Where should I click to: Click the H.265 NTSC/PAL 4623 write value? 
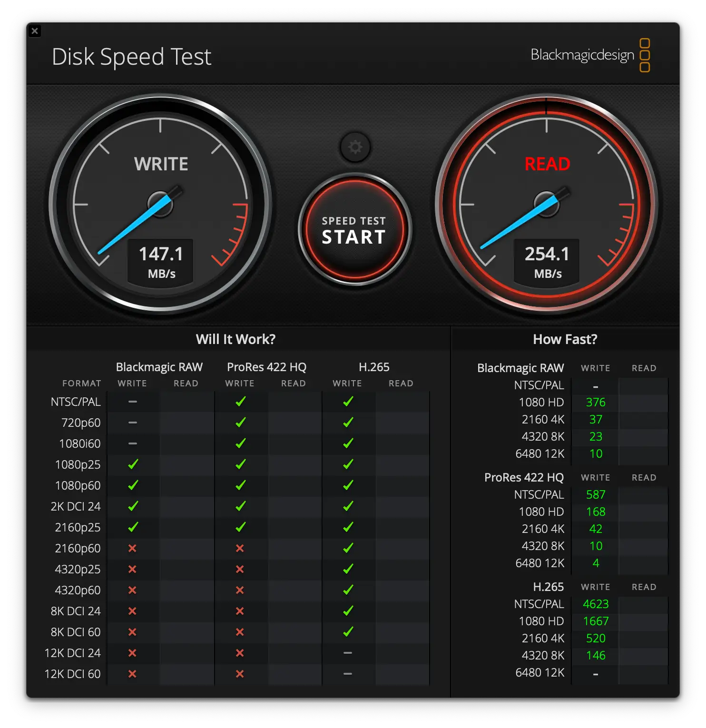coord(596,604)
